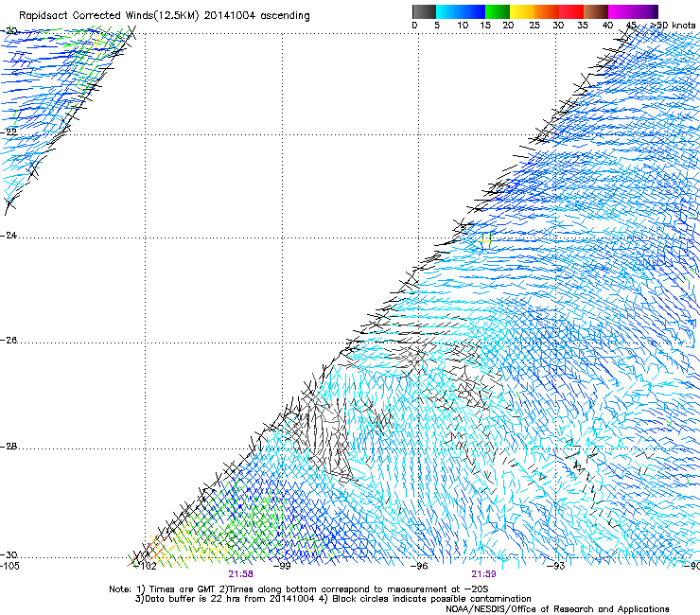Click the brown 35-40 knots legend swatch

pyautogui.click(x=596, y=11)
